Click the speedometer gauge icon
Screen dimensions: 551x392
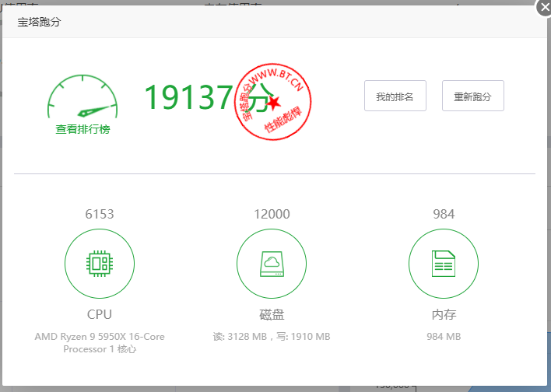(82, 96)
